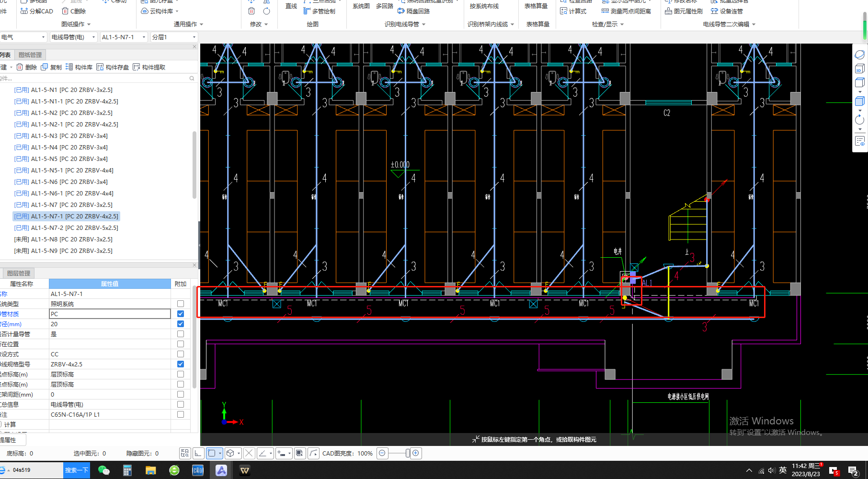Open the 分层1 layer dropdown
The image size is (868, 479).
174,37
